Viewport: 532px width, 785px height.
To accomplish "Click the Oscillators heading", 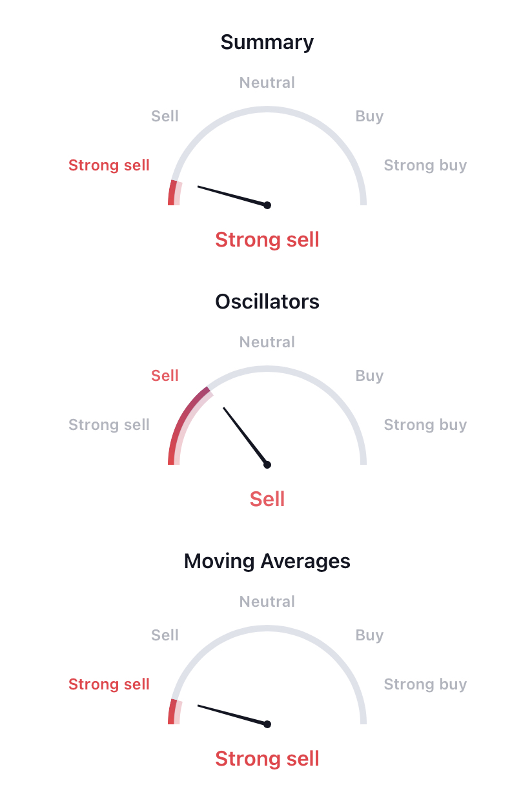I will [x=267, y=302].
